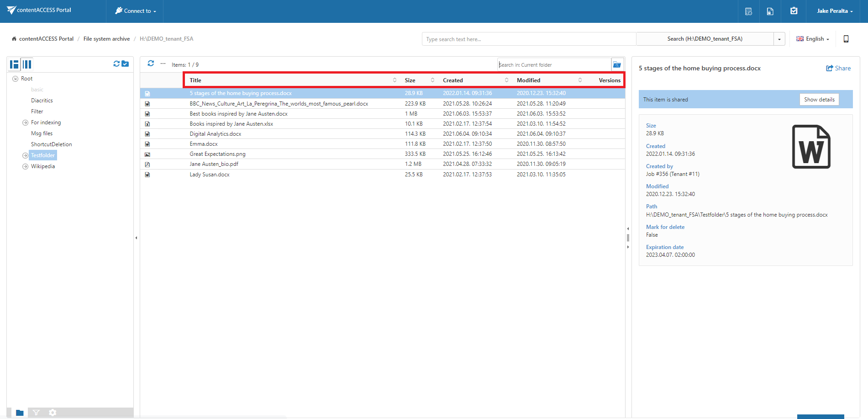Open the clipboard tasks icon in top bar
The height and width of the screenshot is (419, 868).
pos(794,11)
